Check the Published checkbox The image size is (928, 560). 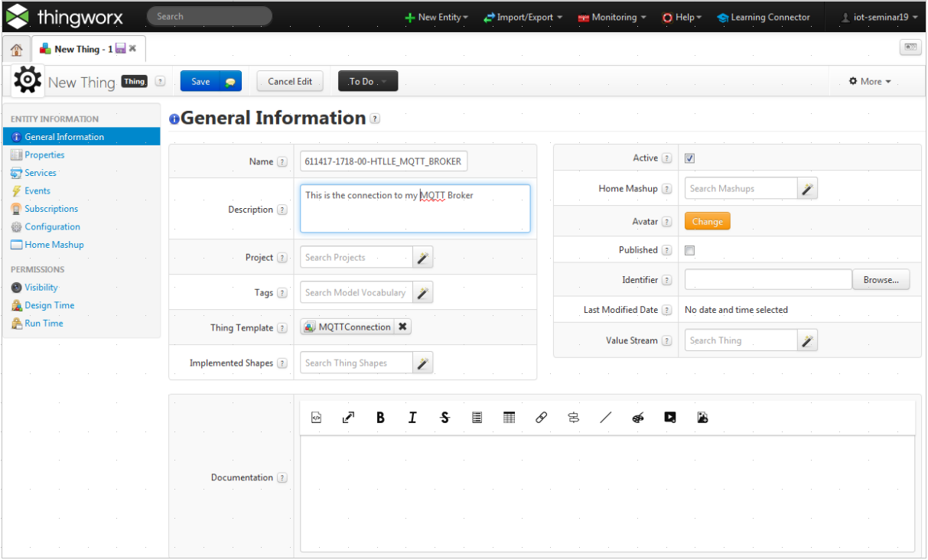click(x=689, y=250)
